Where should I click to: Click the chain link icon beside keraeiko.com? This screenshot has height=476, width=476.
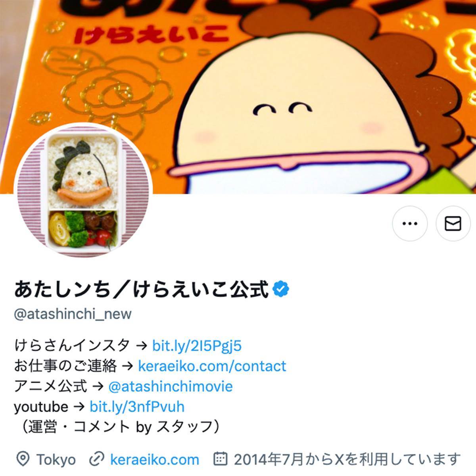(x=96, y=459)
